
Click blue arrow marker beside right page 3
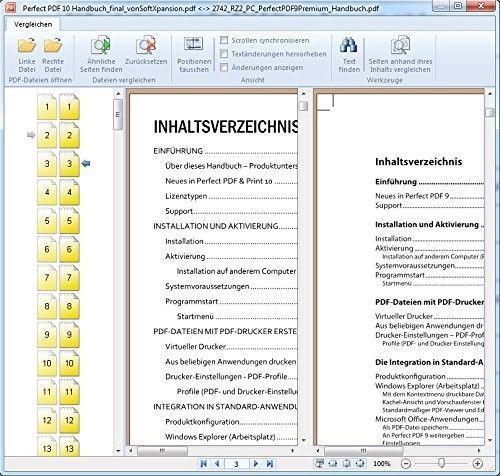coord(86,163)
